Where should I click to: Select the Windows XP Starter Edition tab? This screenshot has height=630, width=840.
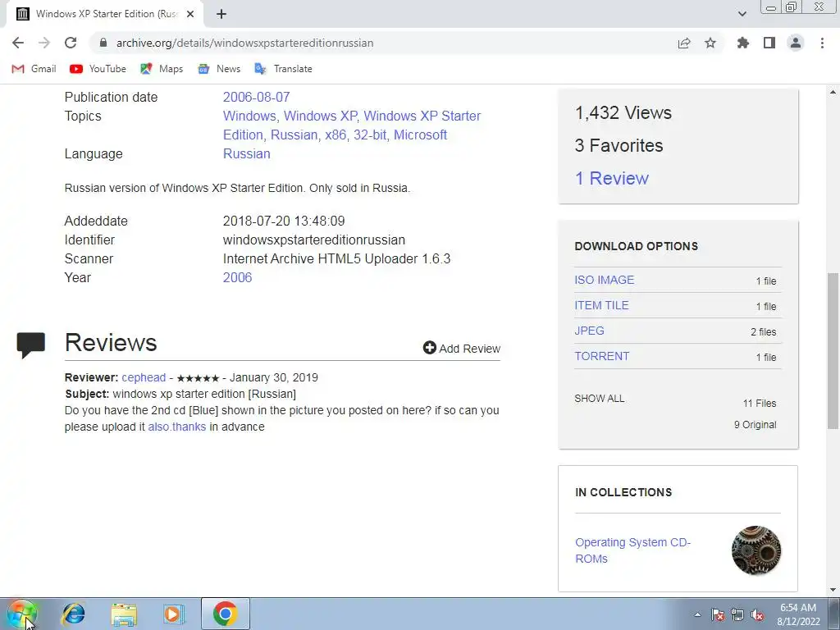104,14
